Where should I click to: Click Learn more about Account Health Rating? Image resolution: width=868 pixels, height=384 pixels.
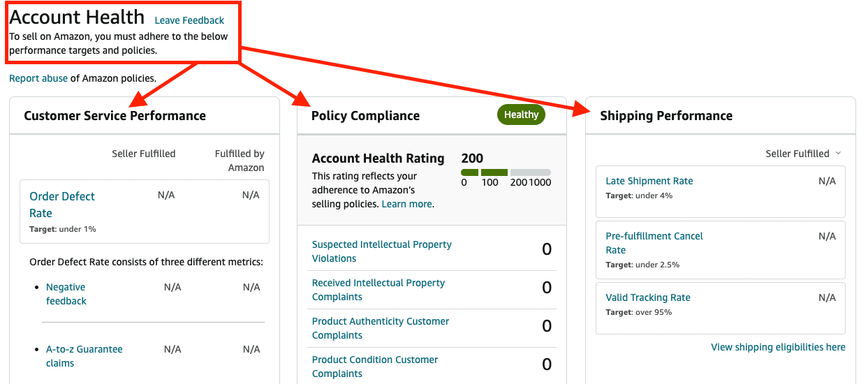[407, 204]
